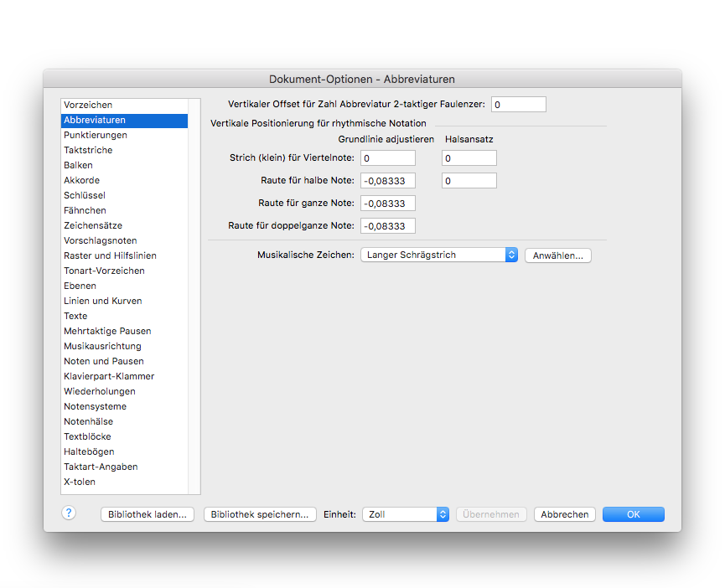The height and width of the screenshot is (588, 725).
Task: Click the category list scrollbar
Action: click(194, 293)
